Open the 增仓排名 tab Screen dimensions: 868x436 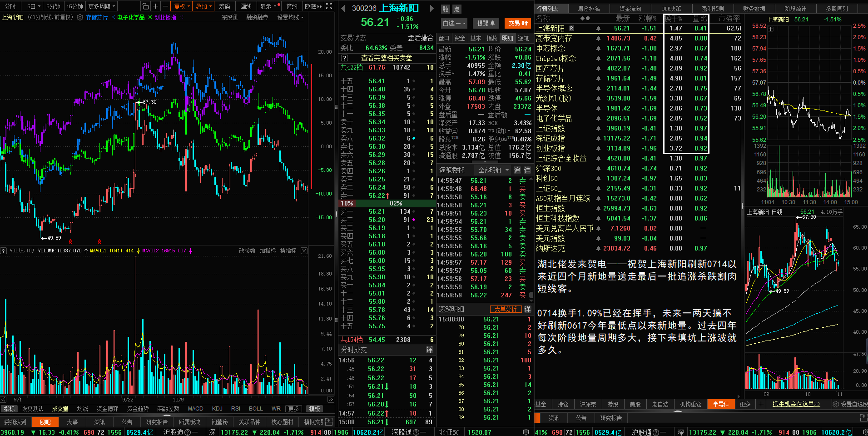click(x=589, y=9)
